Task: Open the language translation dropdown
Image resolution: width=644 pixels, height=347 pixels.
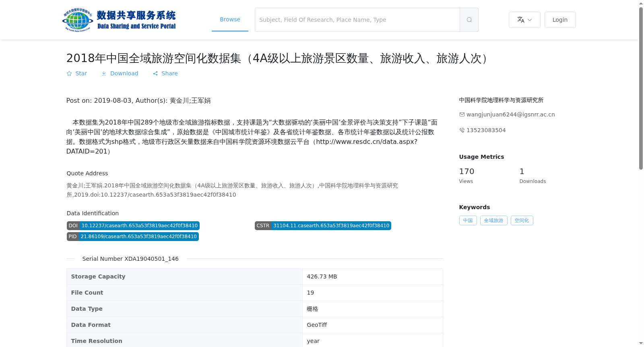Action: click(x=524, y=20)
